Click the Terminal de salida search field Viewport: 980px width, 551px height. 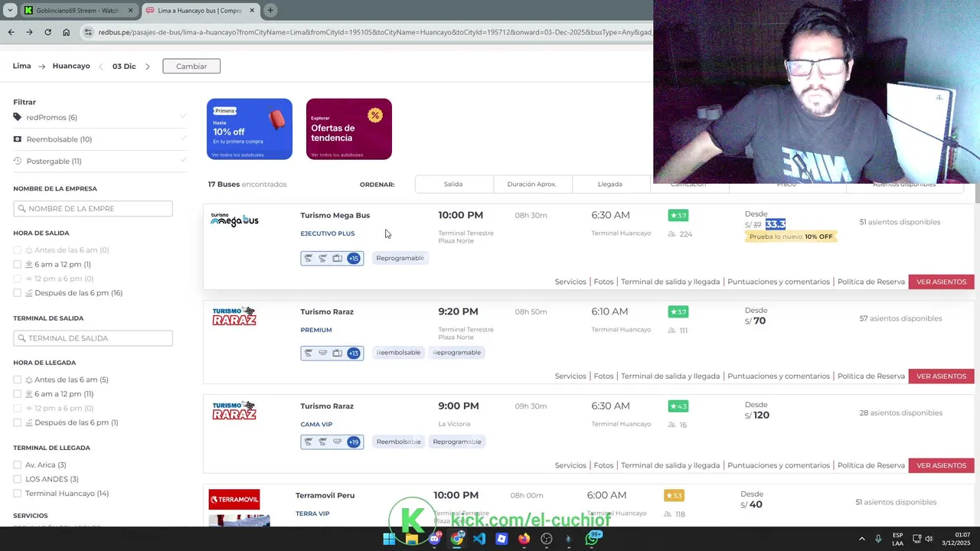[93, 338]
